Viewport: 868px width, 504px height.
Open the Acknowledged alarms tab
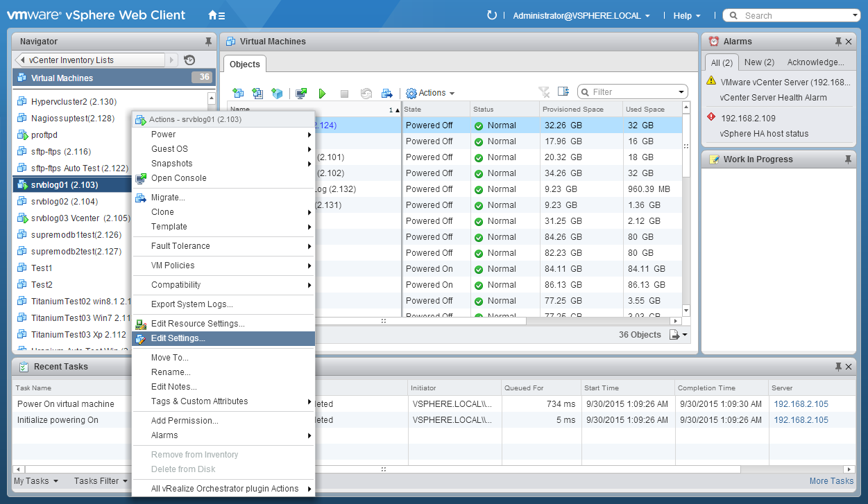point(815,62)
